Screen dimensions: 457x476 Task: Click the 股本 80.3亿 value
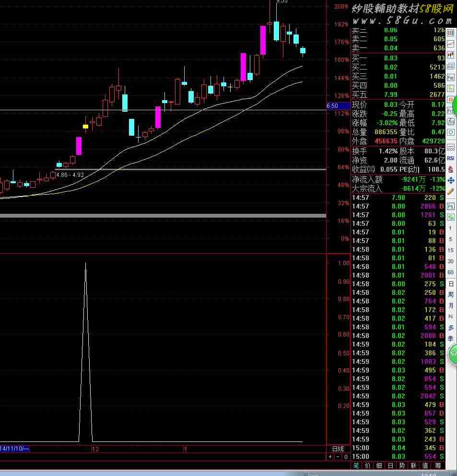[434, 151]
